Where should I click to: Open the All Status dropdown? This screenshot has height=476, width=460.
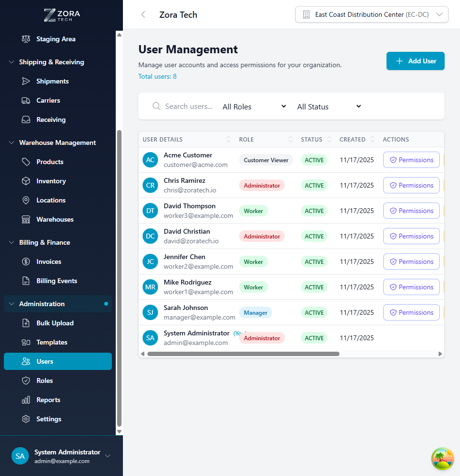328,107
